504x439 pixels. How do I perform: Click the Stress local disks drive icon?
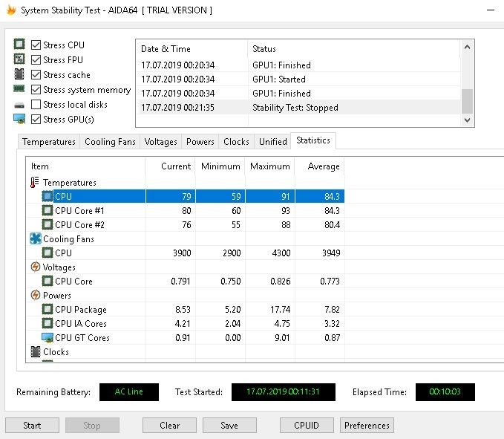click(19, 105)
